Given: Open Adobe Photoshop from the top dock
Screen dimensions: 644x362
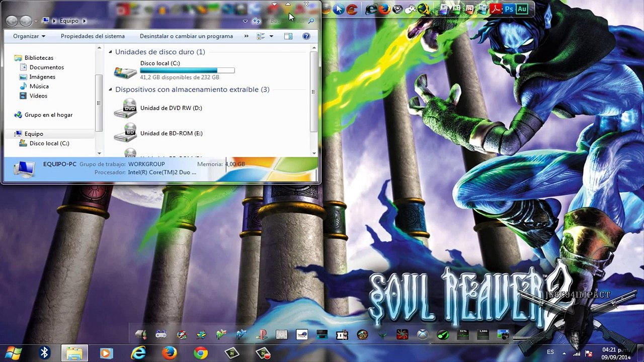Looking at the screenshot, I should click(509, 9).
